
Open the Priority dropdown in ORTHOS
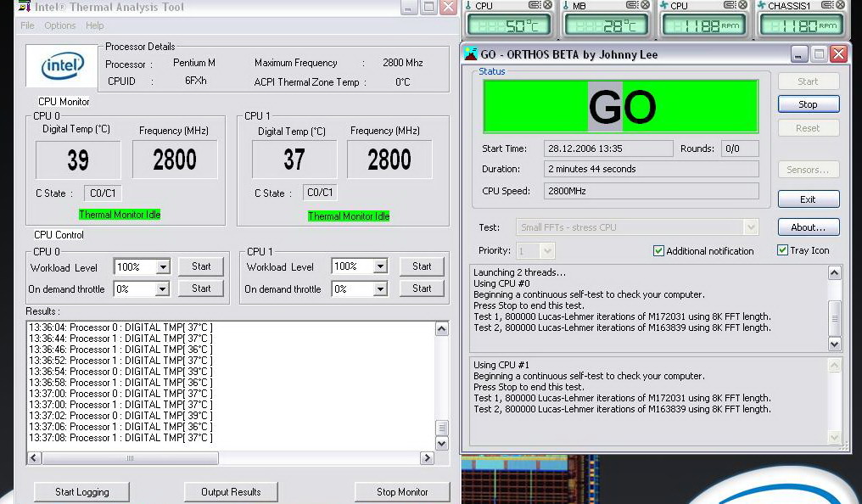(x=547, y=251)
